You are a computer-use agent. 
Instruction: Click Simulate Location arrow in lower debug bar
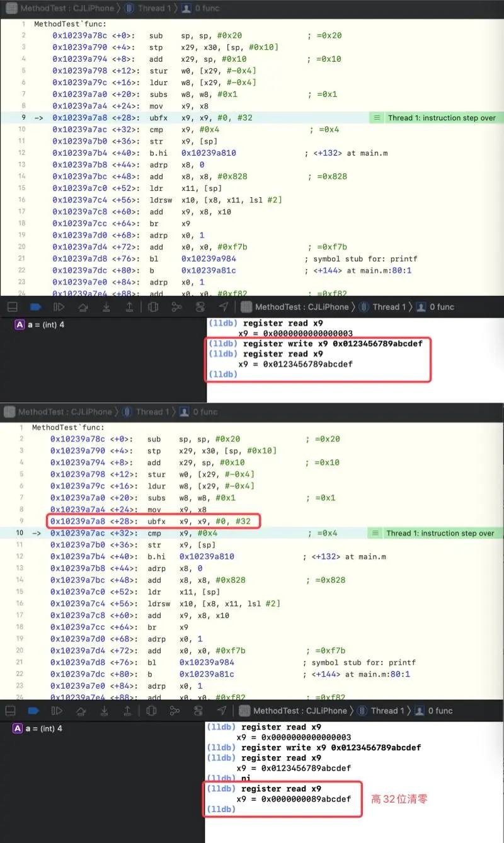222,711
